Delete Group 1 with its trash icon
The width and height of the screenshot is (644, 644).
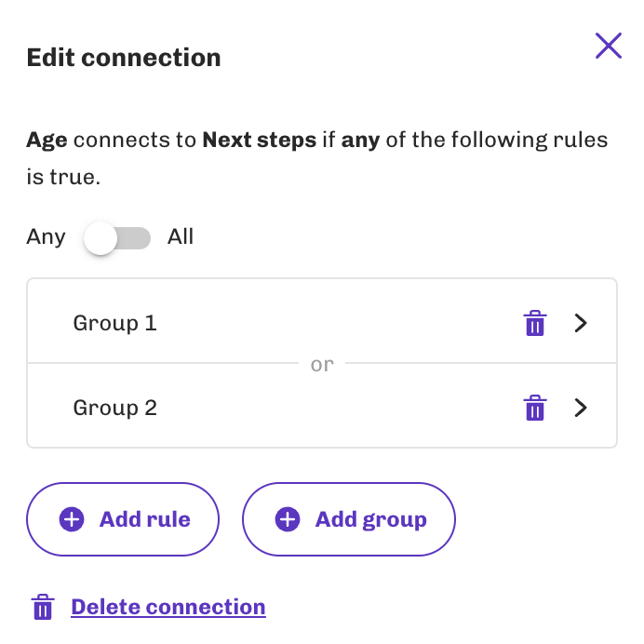(x=535, y=323)
